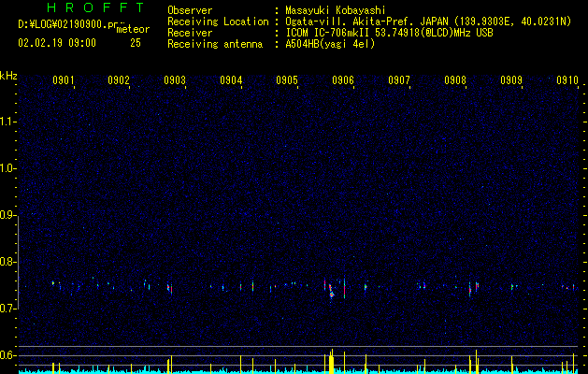Click the 0901 time marker
588x374 pixels.
pyautogui.click(x=63, y=80)
